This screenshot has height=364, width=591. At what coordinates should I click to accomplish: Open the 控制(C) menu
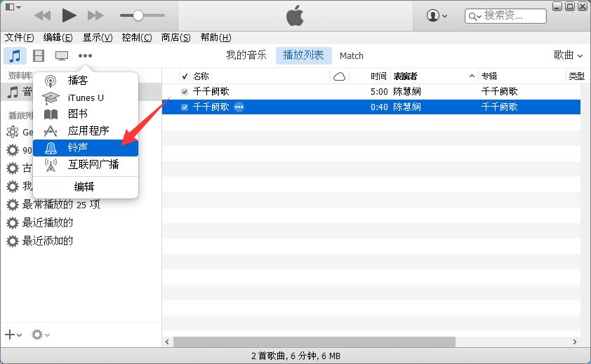[x=137, y=37]
